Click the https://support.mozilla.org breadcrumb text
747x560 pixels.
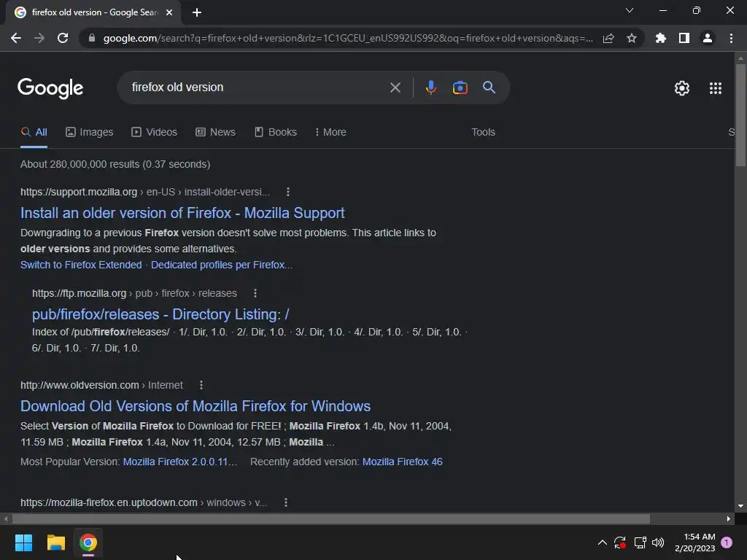click(x=79, y=192)
